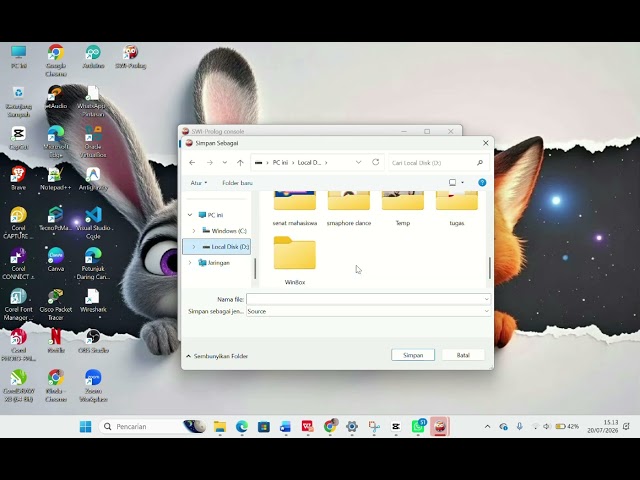Open File Explorer from the taskbar
Image resolution: width=640 pixels, height=480 pixels.
tap(220, 427)
